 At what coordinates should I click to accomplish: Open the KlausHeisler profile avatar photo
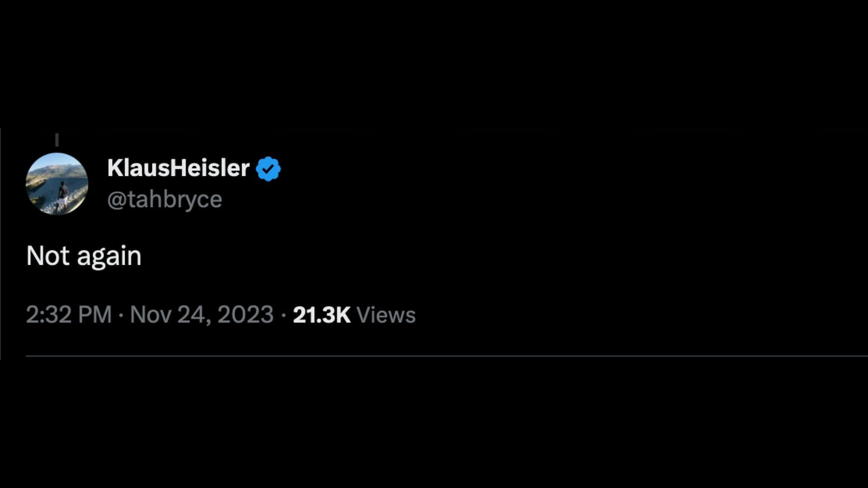click(x=57, y=184)
